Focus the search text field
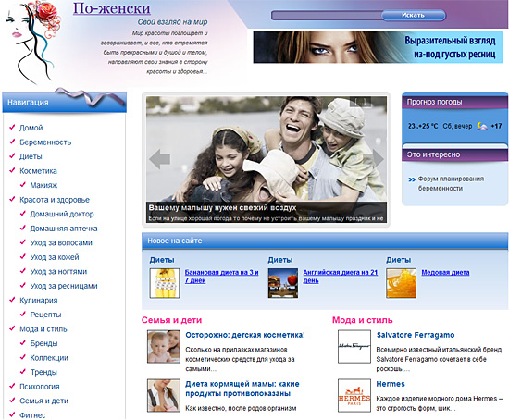Screen dimensions: 509x420 pyautogui.click(x=327, y=15)
